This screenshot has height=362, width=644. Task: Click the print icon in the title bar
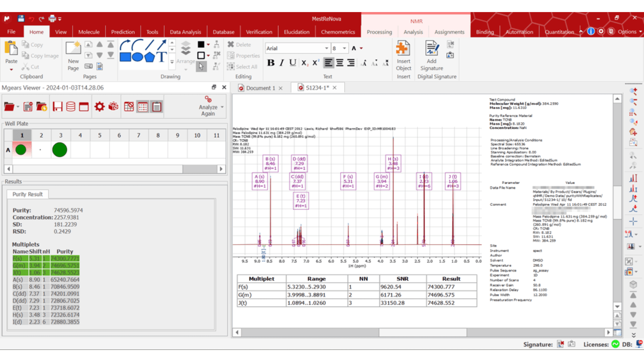[x=52, y=19]
